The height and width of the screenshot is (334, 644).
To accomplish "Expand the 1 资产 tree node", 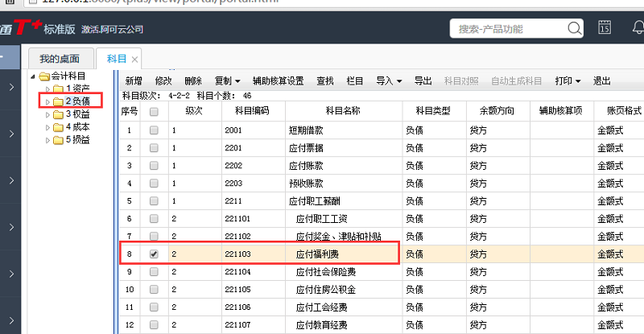I will (x=47, y=89).
